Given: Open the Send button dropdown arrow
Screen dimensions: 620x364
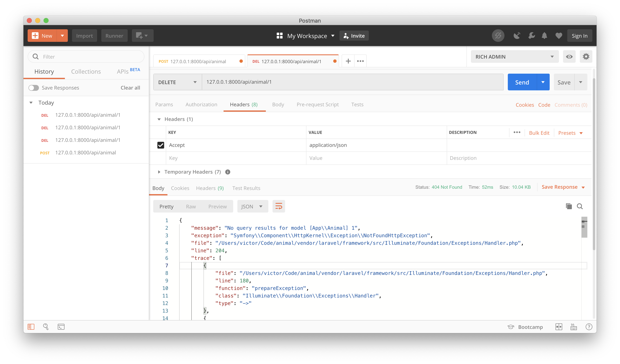Looking at the screenshot, I should pos(543,82).
